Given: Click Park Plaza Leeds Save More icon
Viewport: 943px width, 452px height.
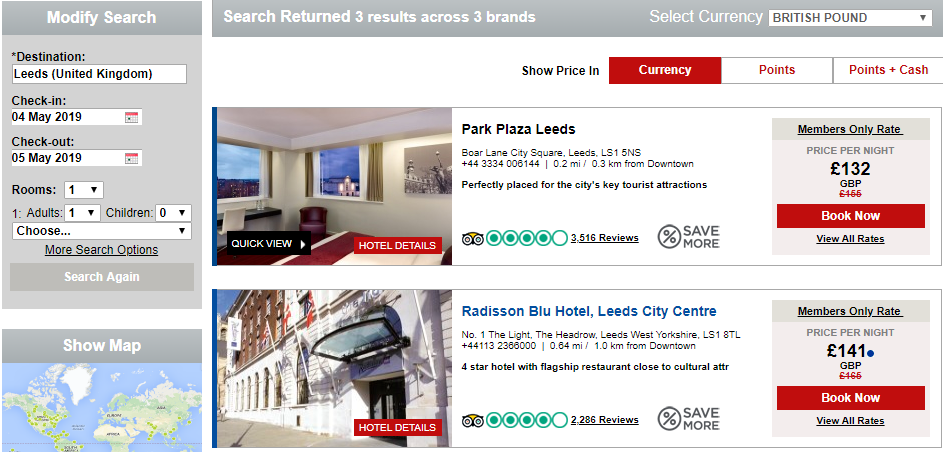Looking at the screenshot, I should (689, 237).
